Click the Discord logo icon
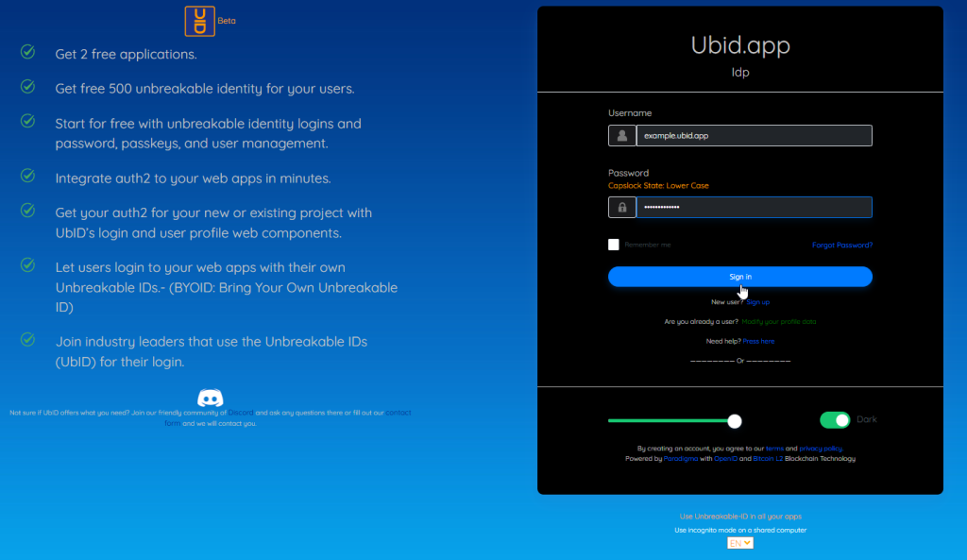 click(x=211, y=399)
